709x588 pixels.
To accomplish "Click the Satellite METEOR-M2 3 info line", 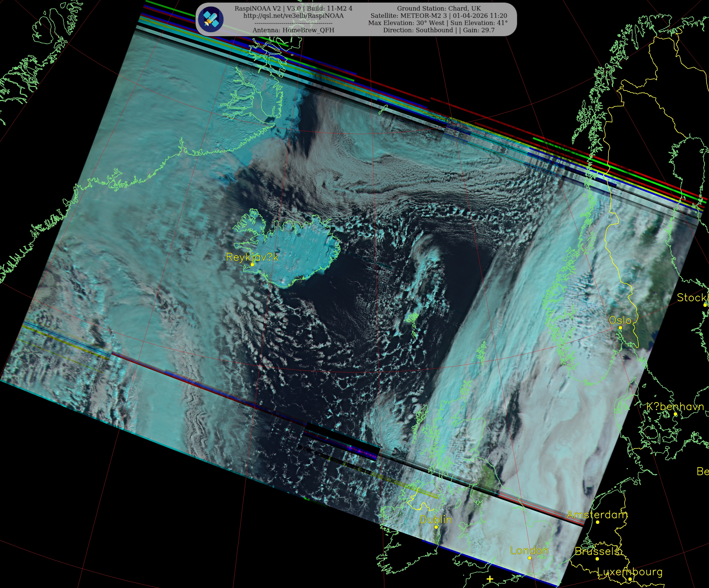I will [439, 16].
